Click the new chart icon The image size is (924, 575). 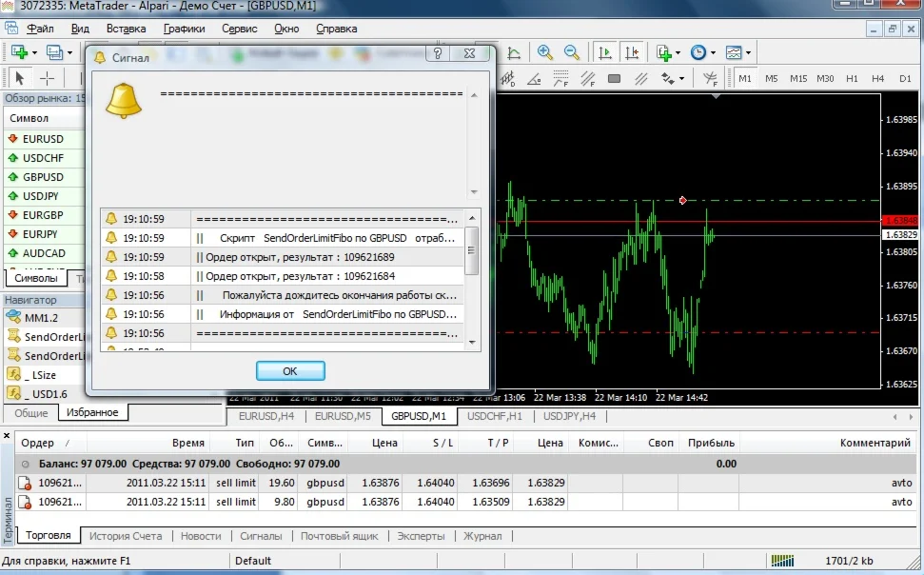click(17, 53)
